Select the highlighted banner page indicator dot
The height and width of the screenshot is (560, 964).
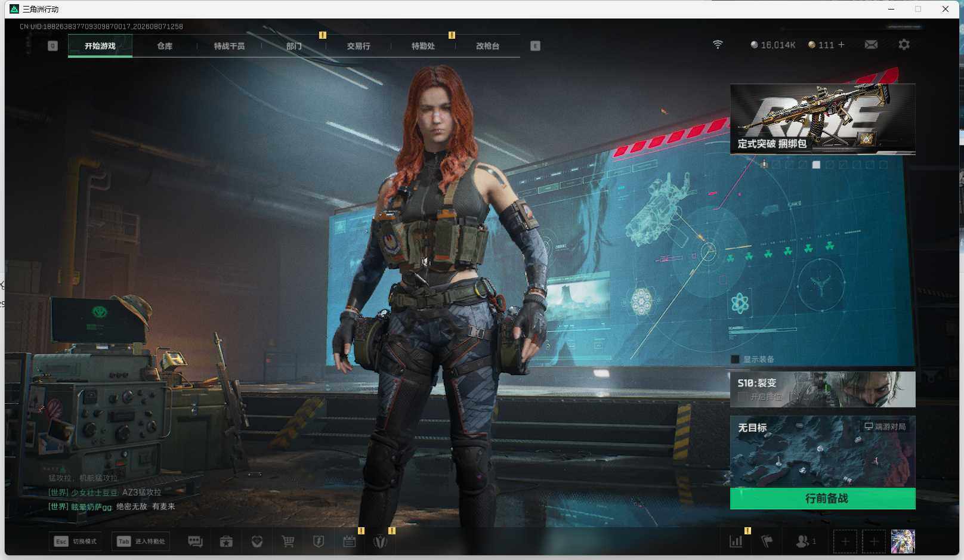pyautogui.click(x=816, y=165)
